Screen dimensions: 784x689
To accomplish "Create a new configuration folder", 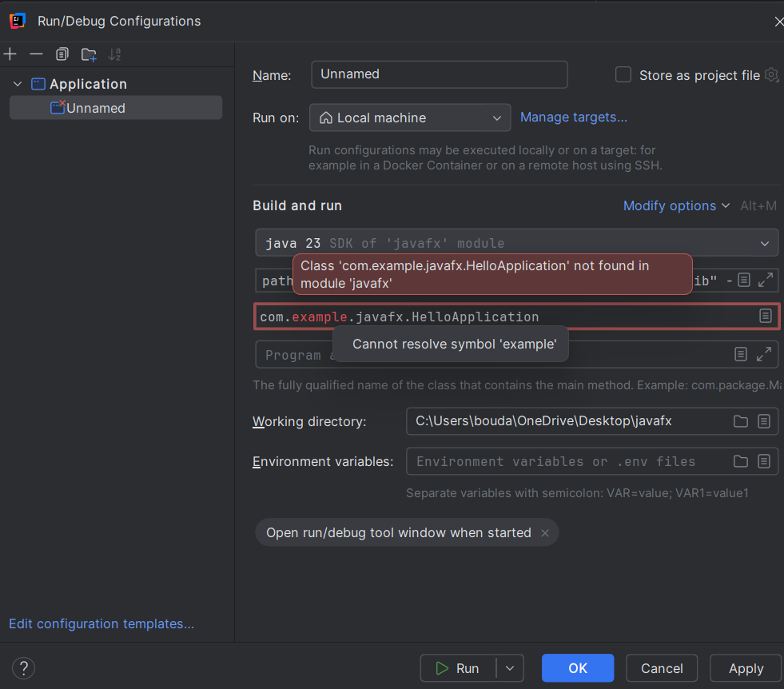I will point(88,54).
